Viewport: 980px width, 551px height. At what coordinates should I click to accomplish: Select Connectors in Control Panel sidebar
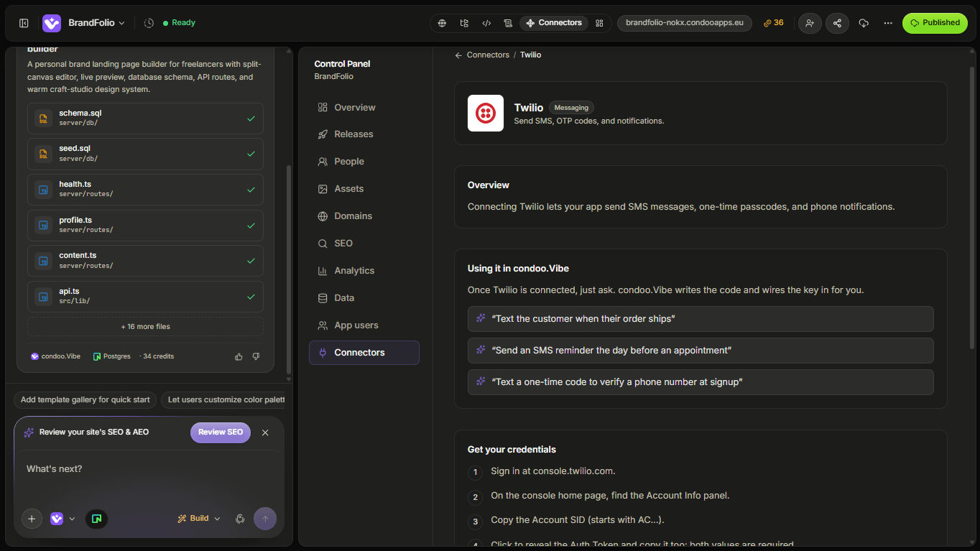[364, 353]
